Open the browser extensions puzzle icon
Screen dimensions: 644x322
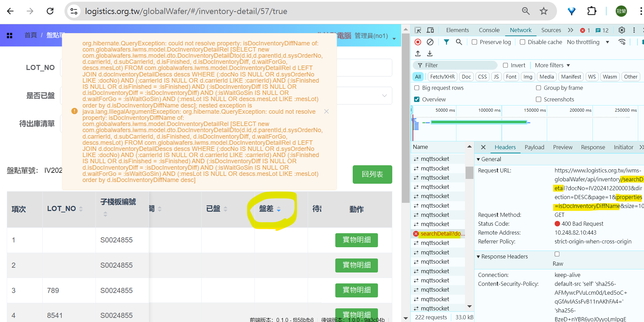click(592, 11)
